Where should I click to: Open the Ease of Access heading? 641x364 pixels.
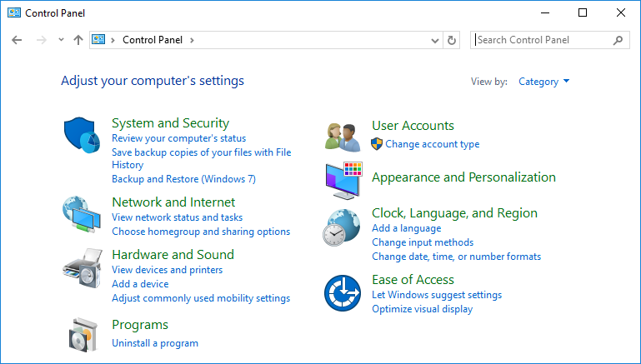coord(413,280)
